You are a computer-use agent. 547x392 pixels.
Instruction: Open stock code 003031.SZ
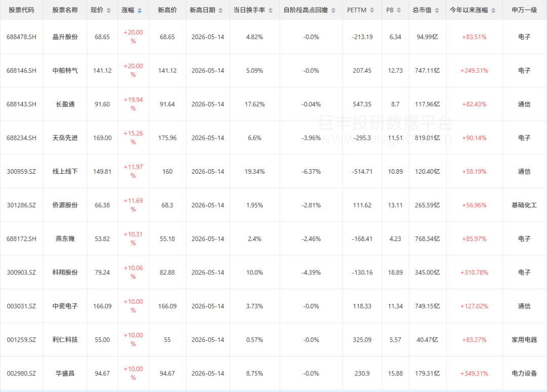[x=21, y=306]
